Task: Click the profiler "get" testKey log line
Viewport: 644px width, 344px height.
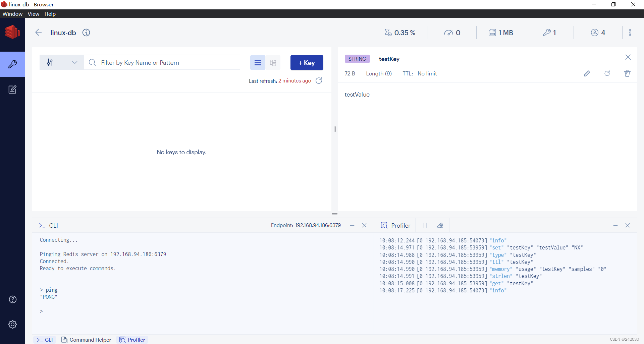Action: [456, 283]
